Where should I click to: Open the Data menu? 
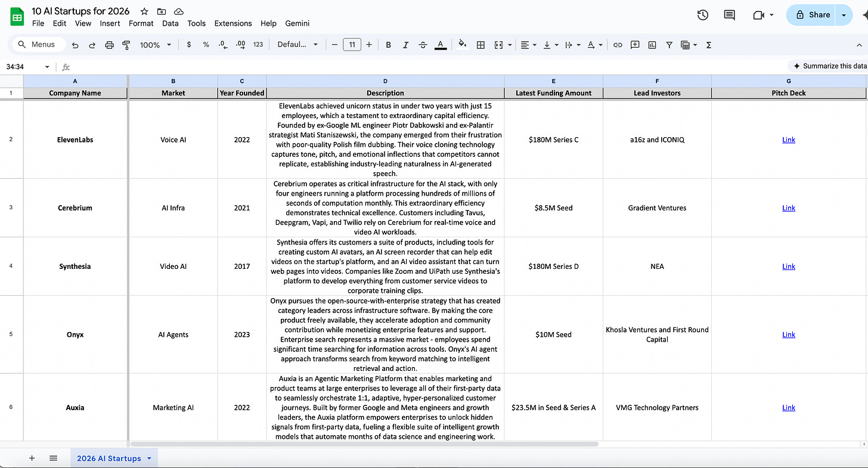point(170,23)
